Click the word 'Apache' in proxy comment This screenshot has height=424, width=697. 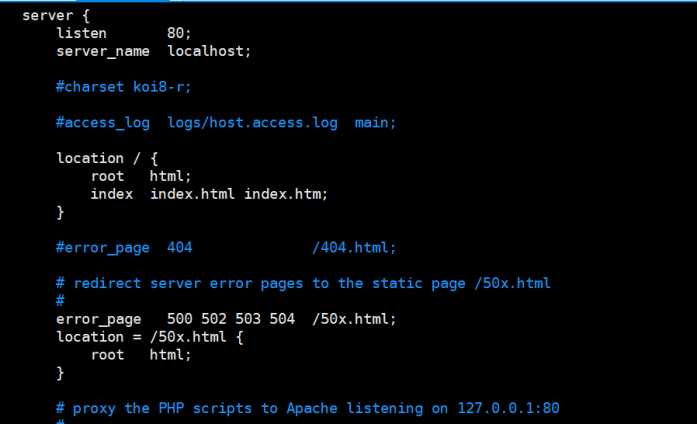coord(312,409)
